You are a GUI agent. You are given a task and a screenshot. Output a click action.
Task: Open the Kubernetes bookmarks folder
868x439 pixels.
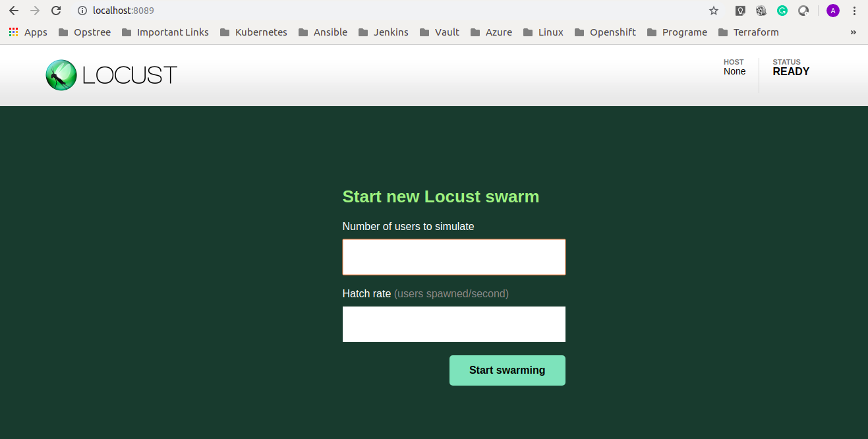pyautogui.click(x=254, y=32)
